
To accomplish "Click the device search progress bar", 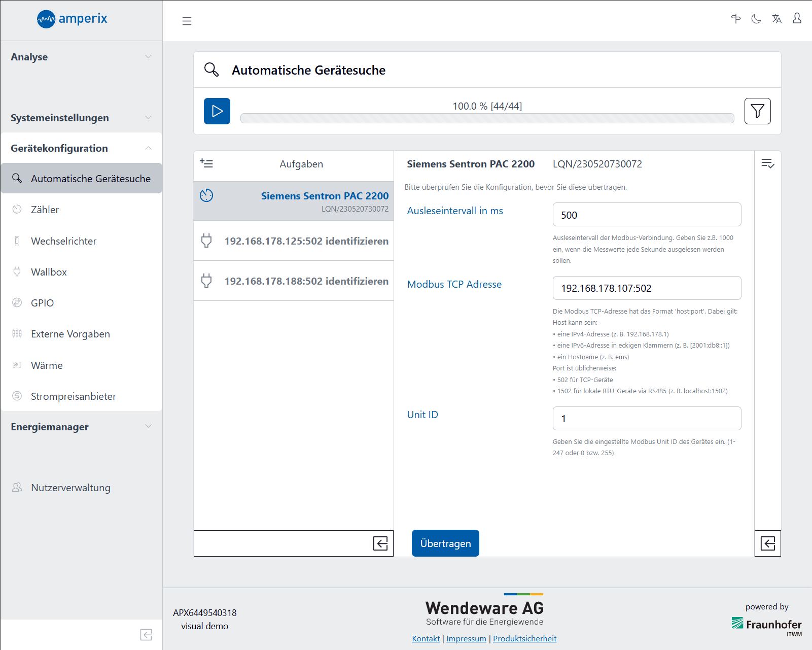I will point(487,118).
